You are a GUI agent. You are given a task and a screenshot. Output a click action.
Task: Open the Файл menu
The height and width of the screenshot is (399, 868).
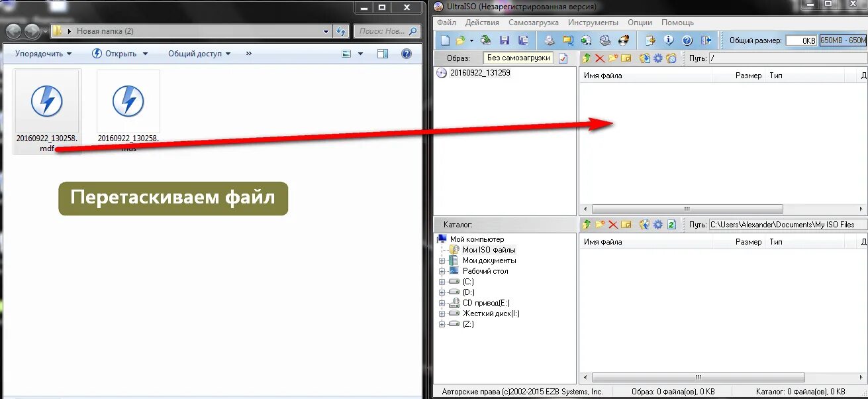pyautogui.click(x=447, y=23)
